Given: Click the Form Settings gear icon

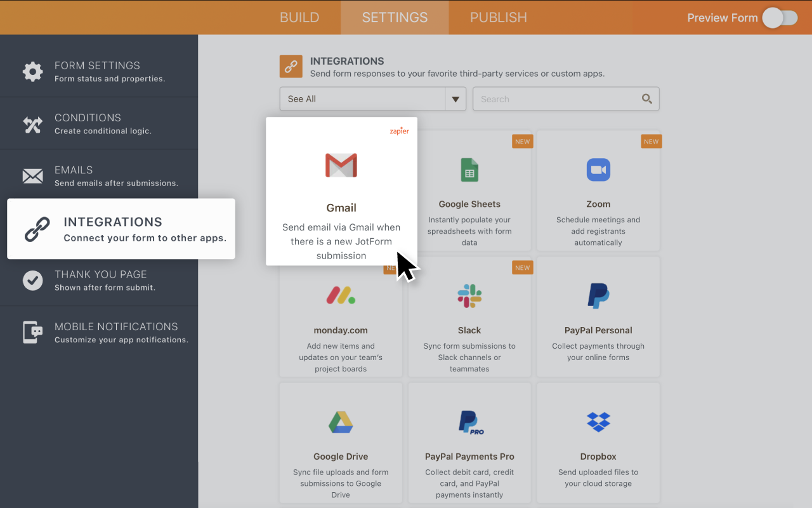Looking at the screenshot, I should (x=32, y=71).
